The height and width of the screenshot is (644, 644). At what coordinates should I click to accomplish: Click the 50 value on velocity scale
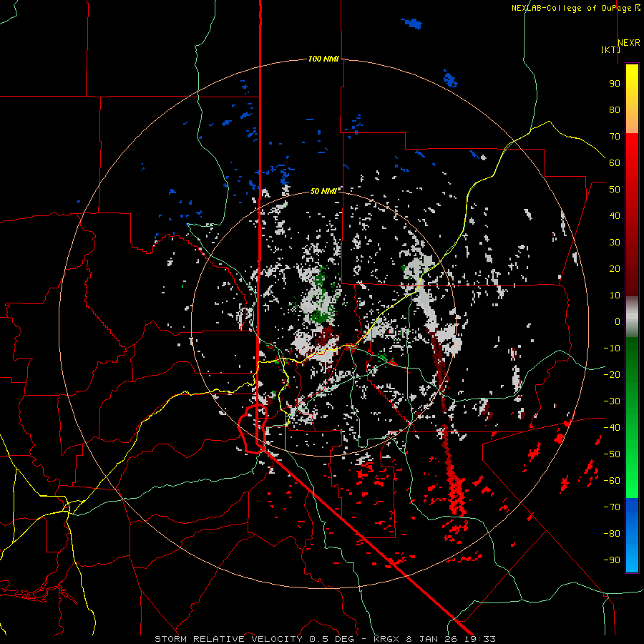coord(615,190)
